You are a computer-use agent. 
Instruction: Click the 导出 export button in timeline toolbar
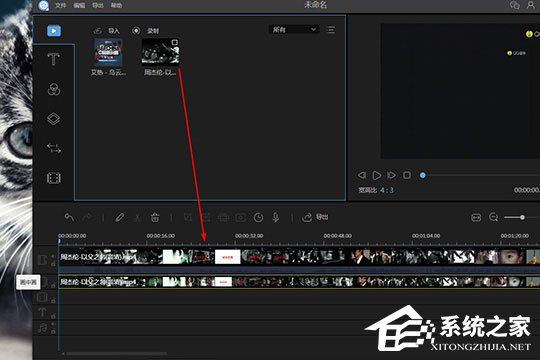coord(315,217)
